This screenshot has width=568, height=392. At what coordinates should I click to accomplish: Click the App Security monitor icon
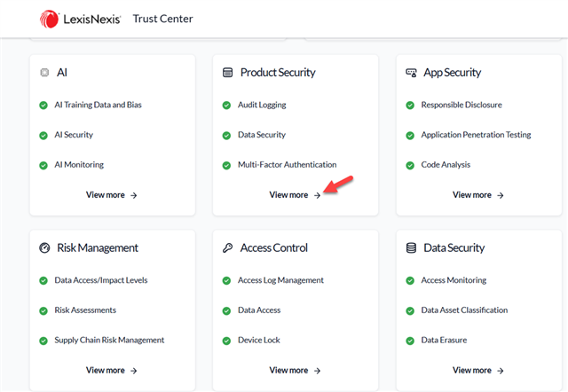tap(411, 73)
